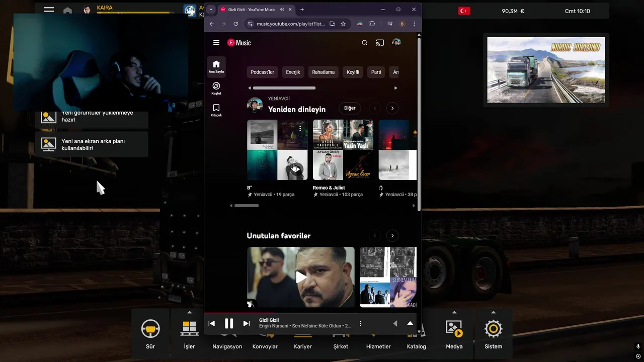Expand the arrow above Sistem in game menu

coord(493,312)
